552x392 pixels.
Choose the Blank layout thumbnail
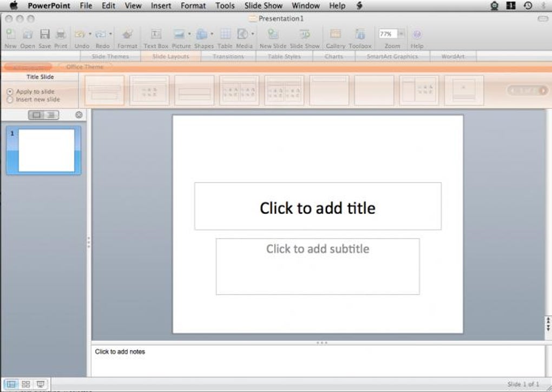pyautogui.click(x=374, y=90)
